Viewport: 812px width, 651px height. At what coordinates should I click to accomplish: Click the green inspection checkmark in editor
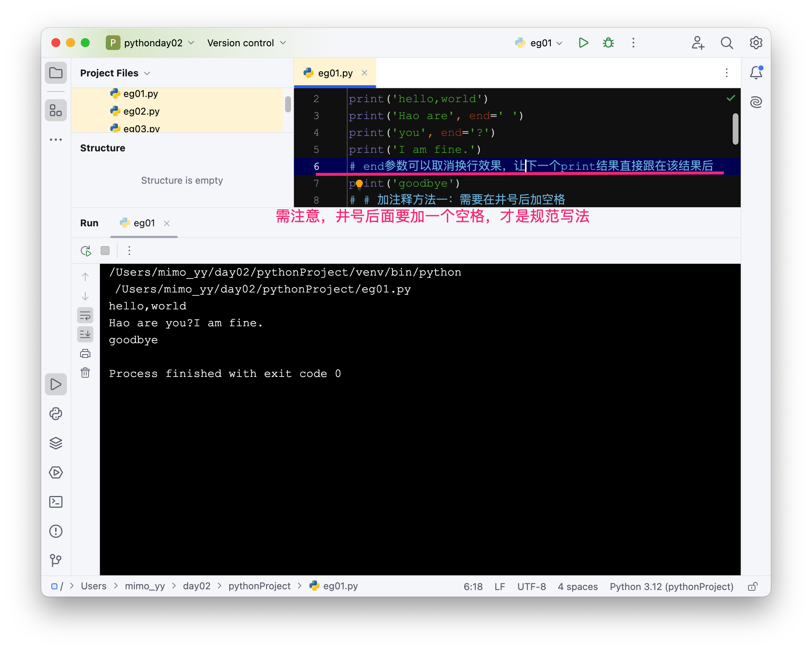731,98
